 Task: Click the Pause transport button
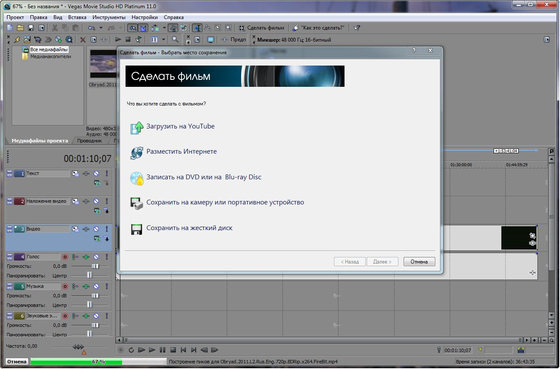click(162, 350)
